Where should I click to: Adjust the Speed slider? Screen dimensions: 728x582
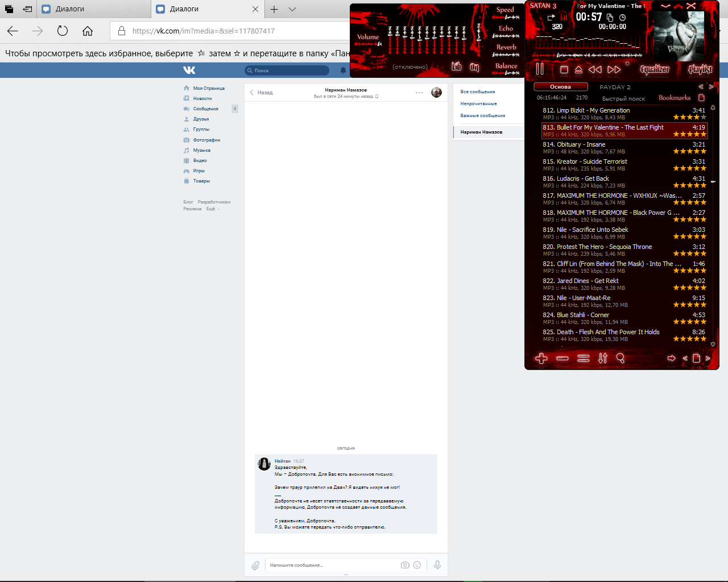point(506,18)
